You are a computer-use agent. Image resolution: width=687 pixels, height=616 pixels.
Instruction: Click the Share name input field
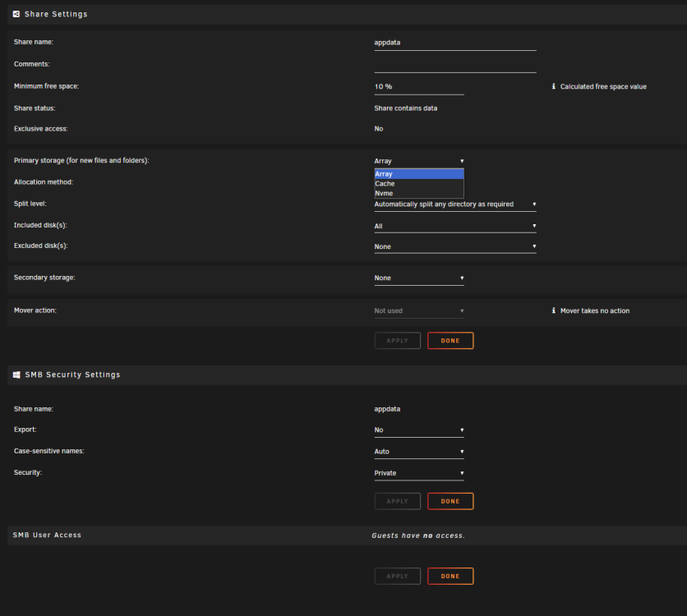[x=455, y=43]
